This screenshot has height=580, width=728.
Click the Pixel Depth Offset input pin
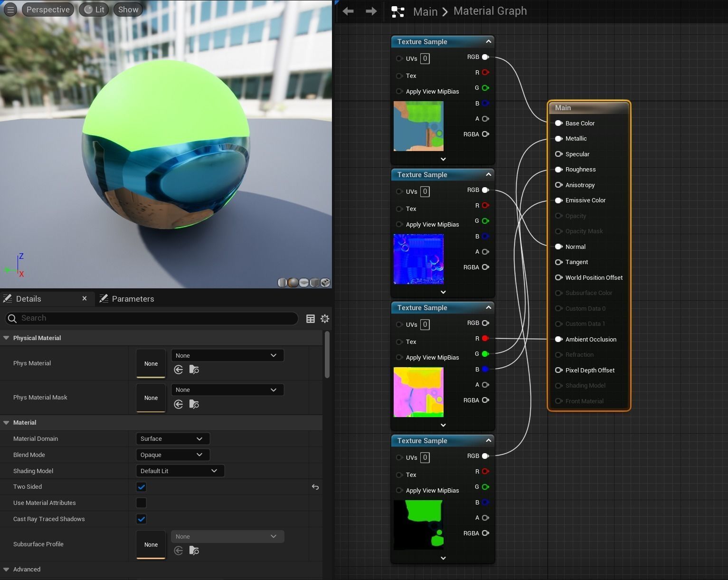click(x=558, y=370)
